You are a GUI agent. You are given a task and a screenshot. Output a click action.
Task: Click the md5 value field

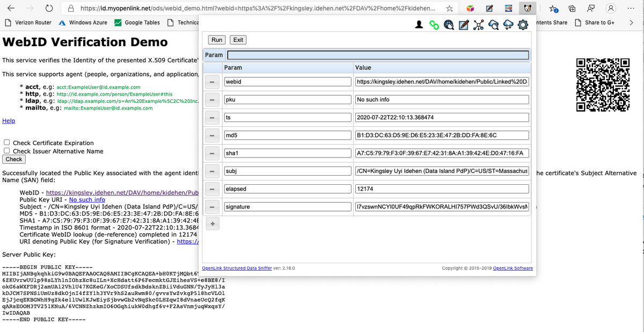(442, 135)
